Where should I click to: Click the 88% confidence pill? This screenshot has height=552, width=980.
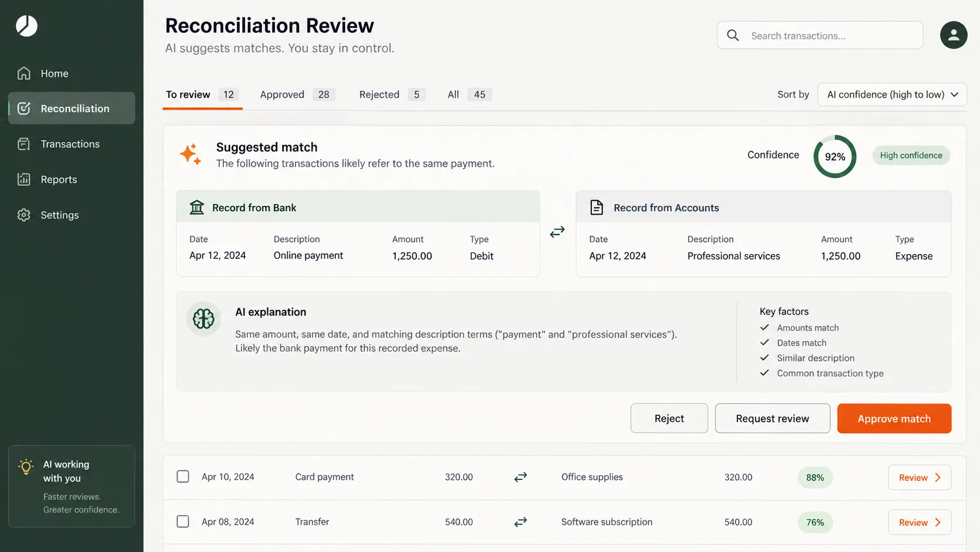(x=815, y=478)
